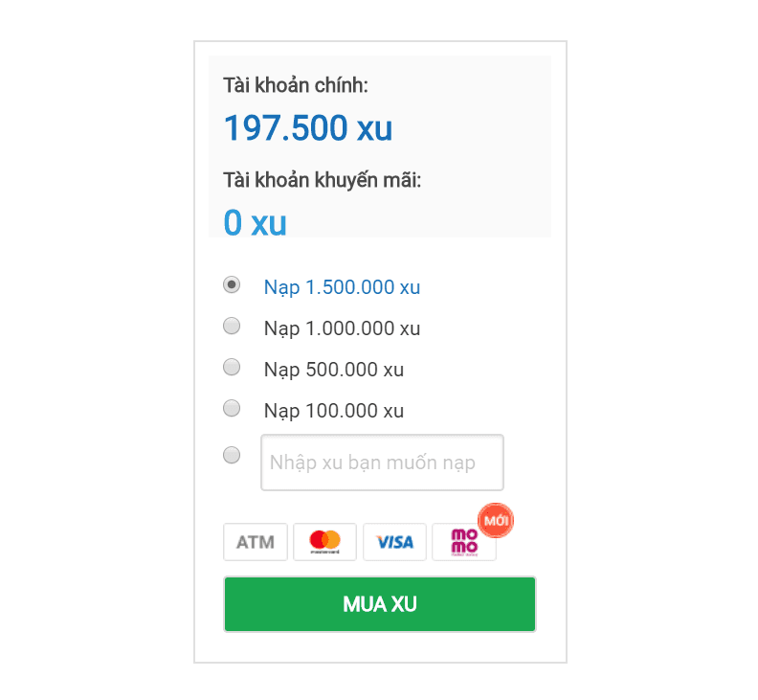Viewport: 758px width, 700px height.
Task: Click the red "MỚI" badge
Action: click(x=496, y=520)
